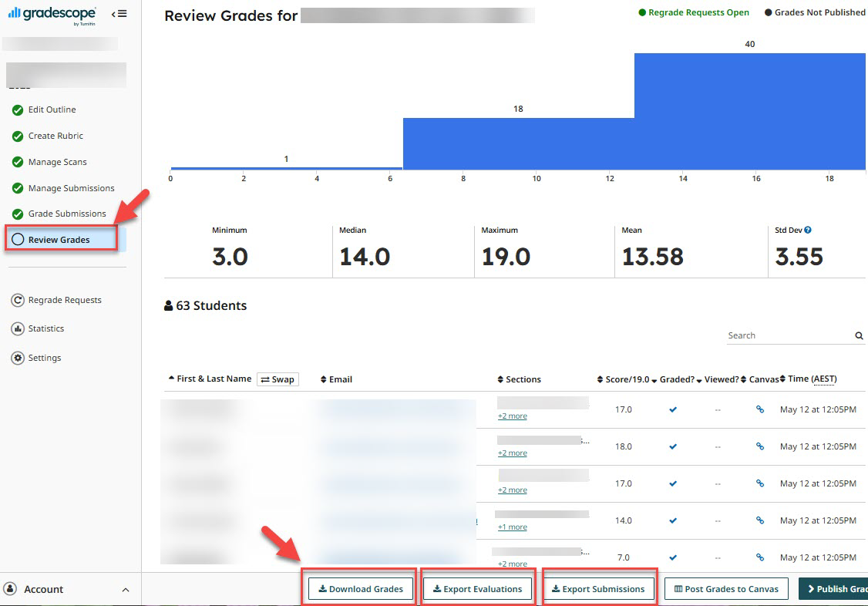Click Publish Grades button
The width and height of the screenshot is (868, 606).
pos(833,589)
